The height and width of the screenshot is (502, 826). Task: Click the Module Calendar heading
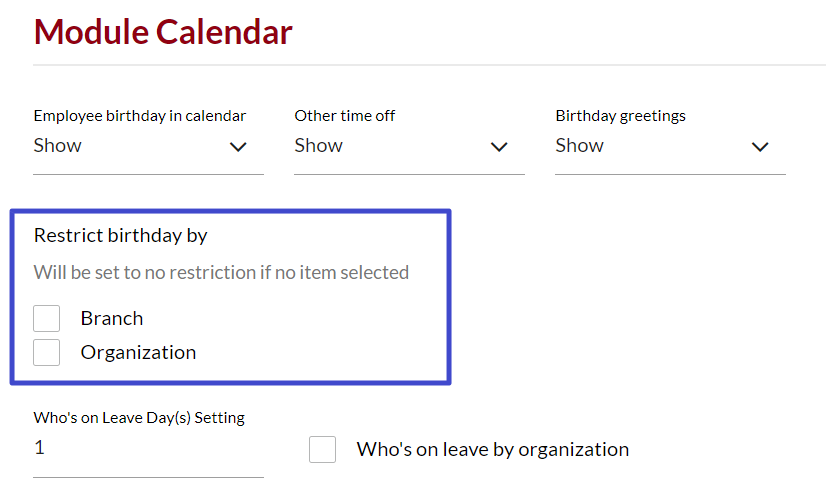pyautogui.click(x=163, y=32)
